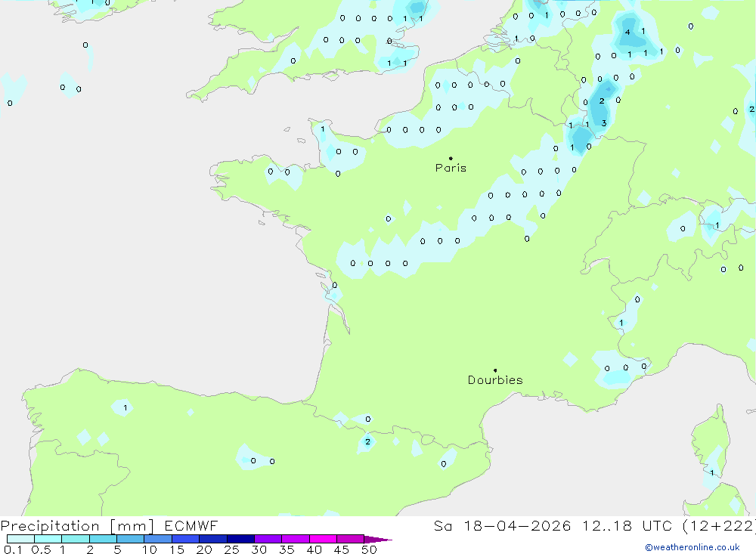This screenshot has width=756, height=554.
Task: Click the precipitation value '4' on the map
Action: (627, 32)
